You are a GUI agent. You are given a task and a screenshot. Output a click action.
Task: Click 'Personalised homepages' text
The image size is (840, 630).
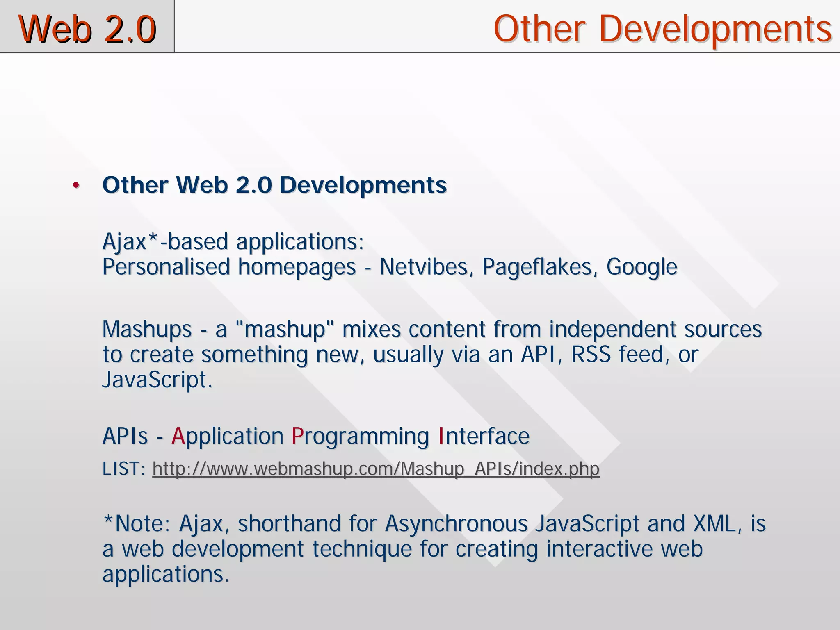click(228, 267)
